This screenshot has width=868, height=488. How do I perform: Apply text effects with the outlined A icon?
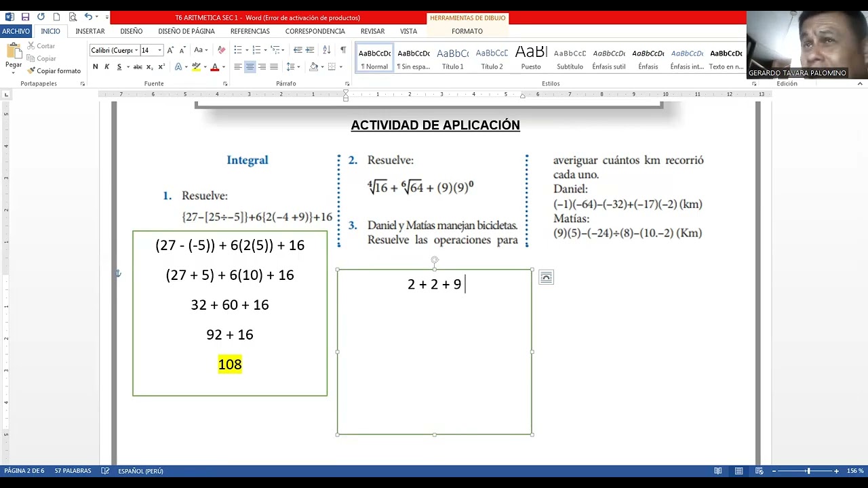(x=178, y=66)
